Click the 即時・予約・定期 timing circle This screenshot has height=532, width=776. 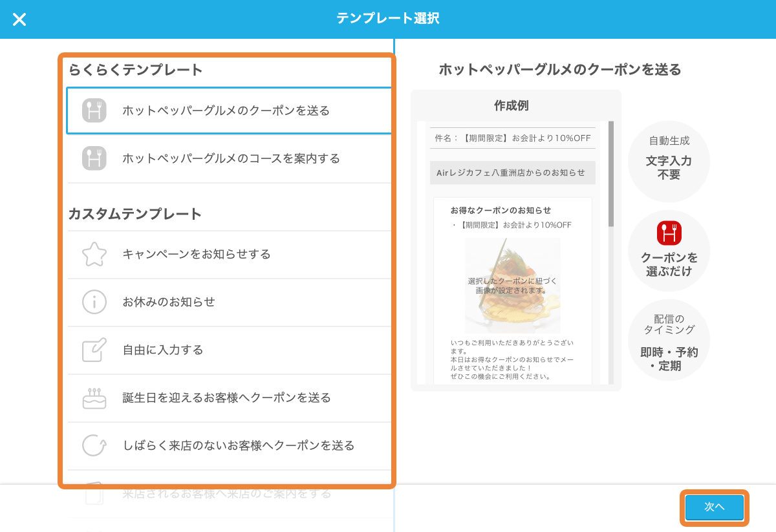669,340
